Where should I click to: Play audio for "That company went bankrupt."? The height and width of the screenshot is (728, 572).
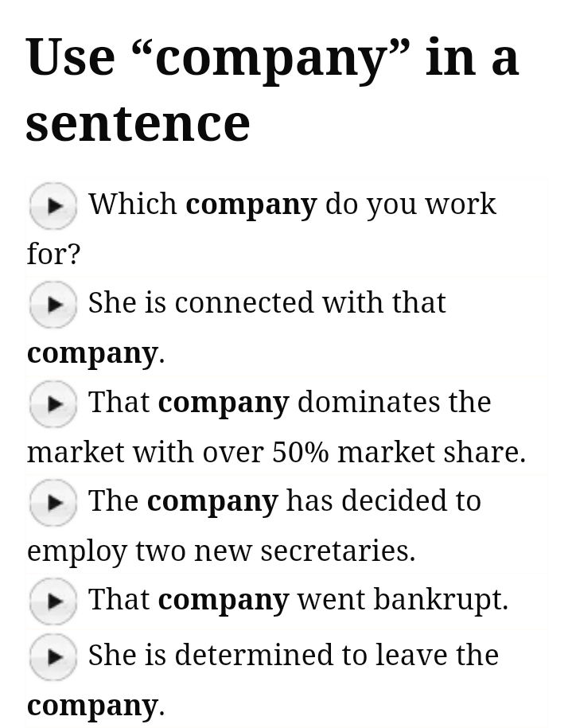[53, 601]
